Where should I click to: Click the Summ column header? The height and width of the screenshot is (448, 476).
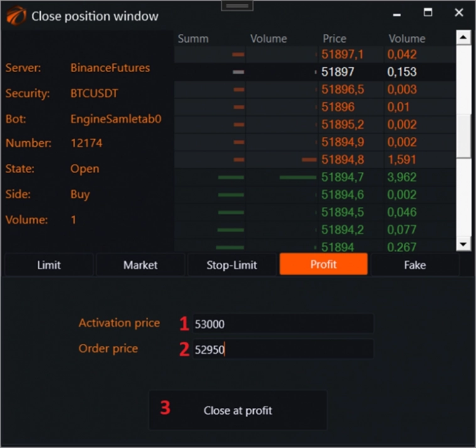(193, 38)
